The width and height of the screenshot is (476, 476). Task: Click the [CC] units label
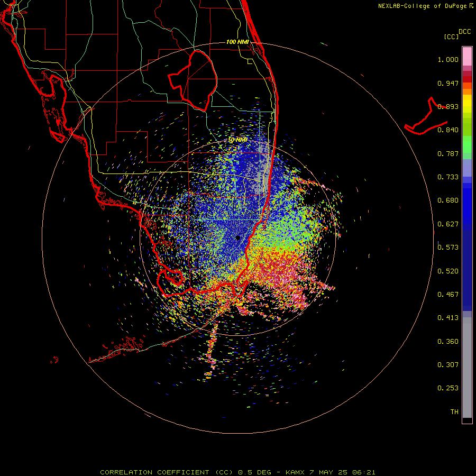(x=451, y=36)
